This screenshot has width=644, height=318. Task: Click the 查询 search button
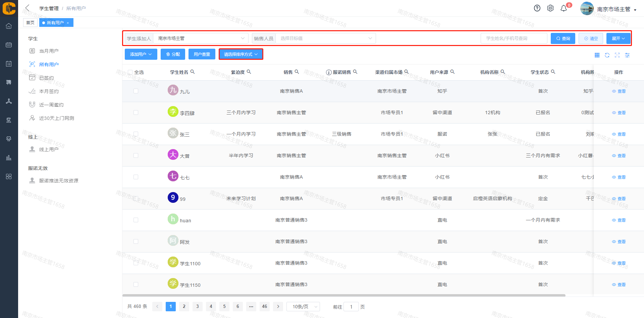click(563, 38)
